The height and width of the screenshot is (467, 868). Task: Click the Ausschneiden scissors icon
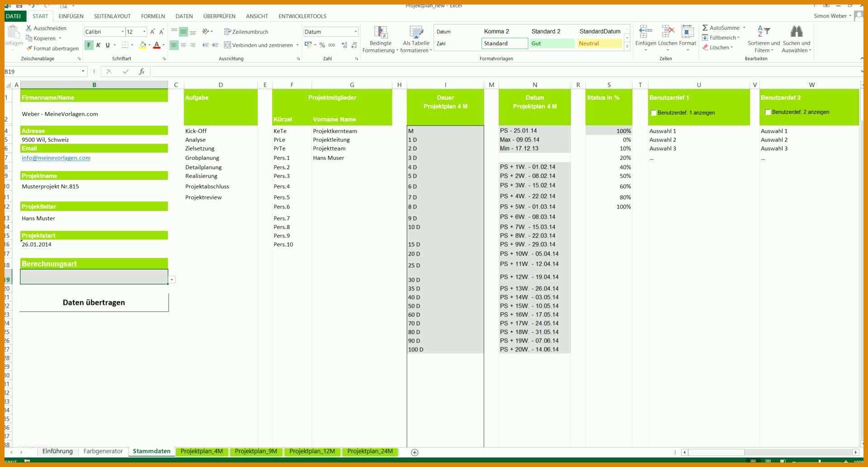(28, 28)
